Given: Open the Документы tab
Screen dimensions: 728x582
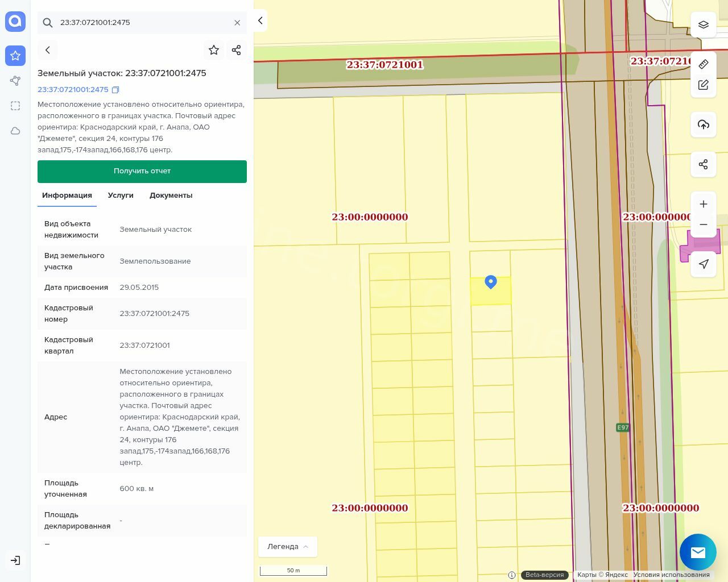Looking at the screenshot, I should coord(171,195).
